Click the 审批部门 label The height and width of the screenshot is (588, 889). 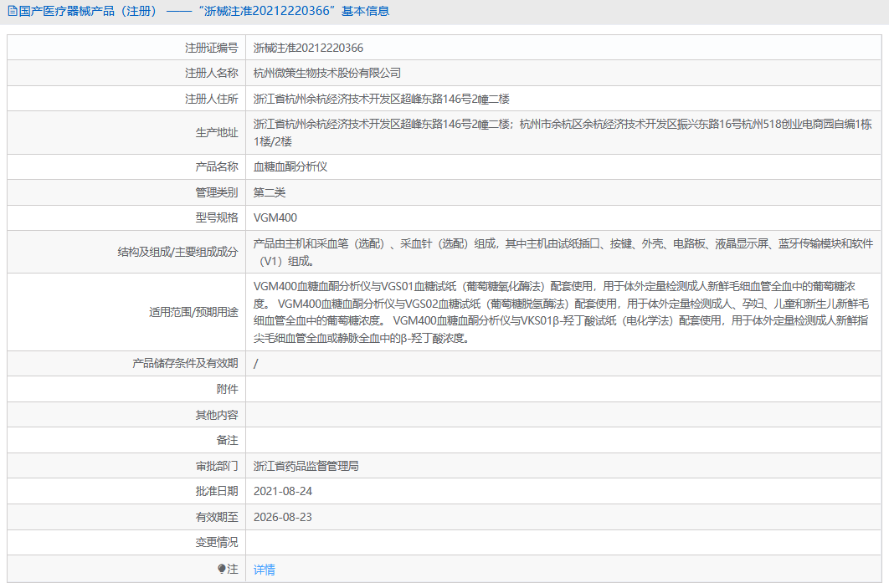coord(217,466)
